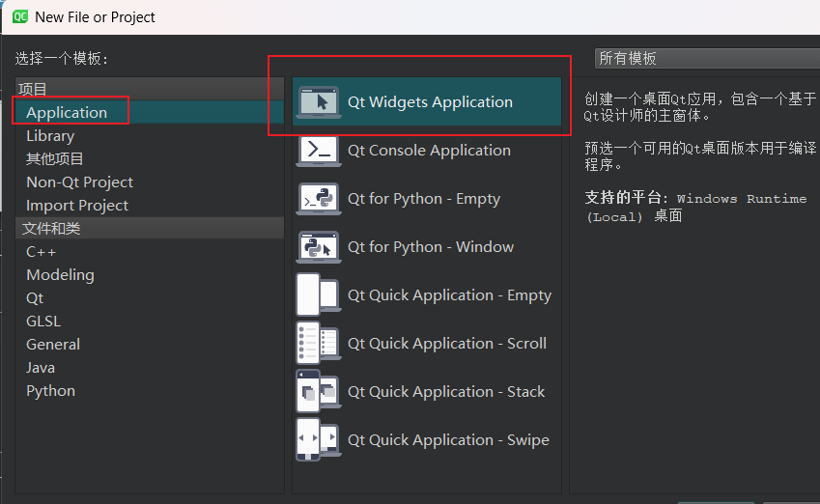This screenshot has height=504, width=820.
Task: Select the Import Project category
Action: (150, 206)
